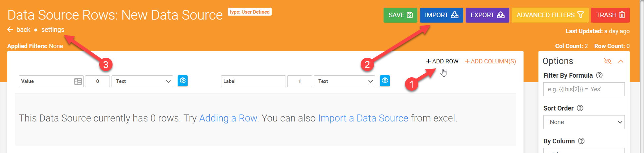Viewport: 644px width, 153px height.
Task: Click the 'Applied Filters: None' text
Action: pos(35,46)
